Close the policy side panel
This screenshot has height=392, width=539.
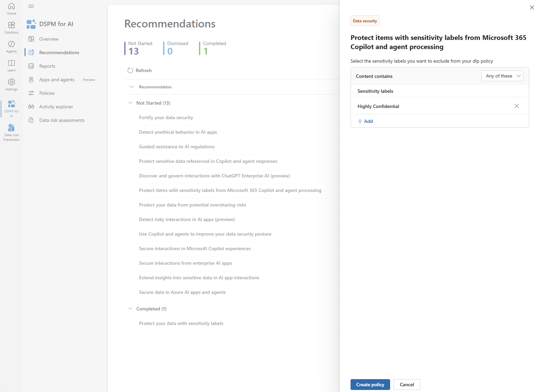532,7
